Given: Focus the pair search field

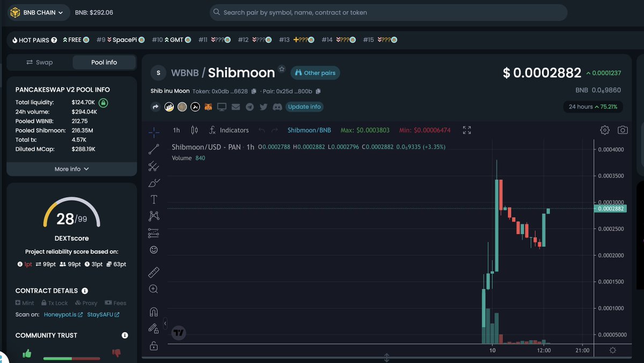Looking at the screenshot, I should (x=388, y=12).
